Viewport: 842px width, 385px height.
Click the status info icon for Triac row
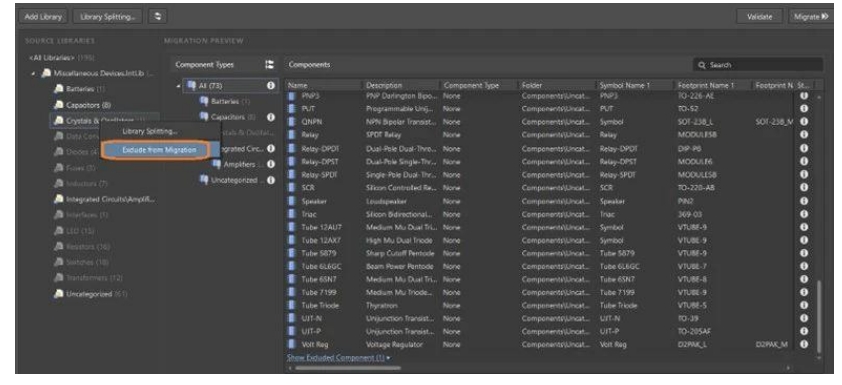click(804, 214)
